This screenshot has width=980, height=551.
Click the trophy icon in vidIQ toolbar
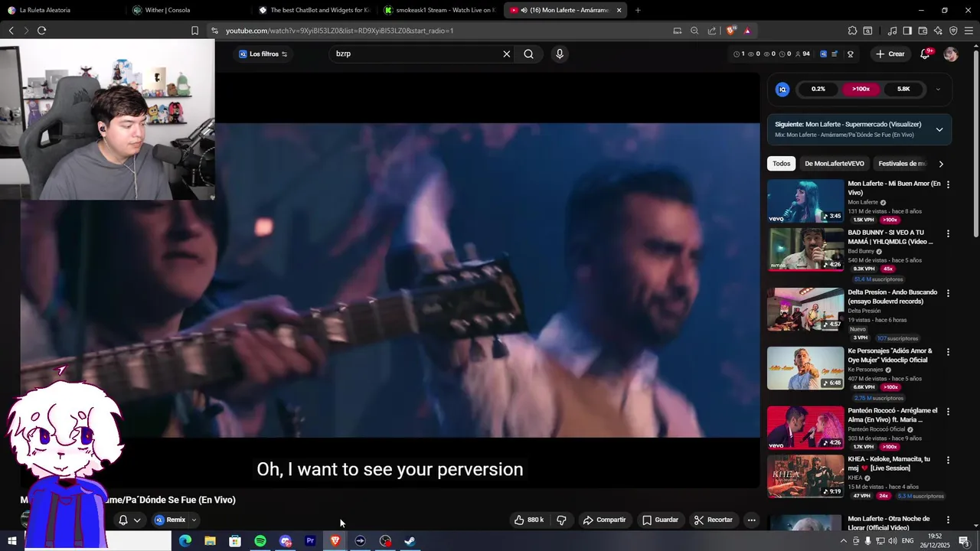click(x=851, y=54)
